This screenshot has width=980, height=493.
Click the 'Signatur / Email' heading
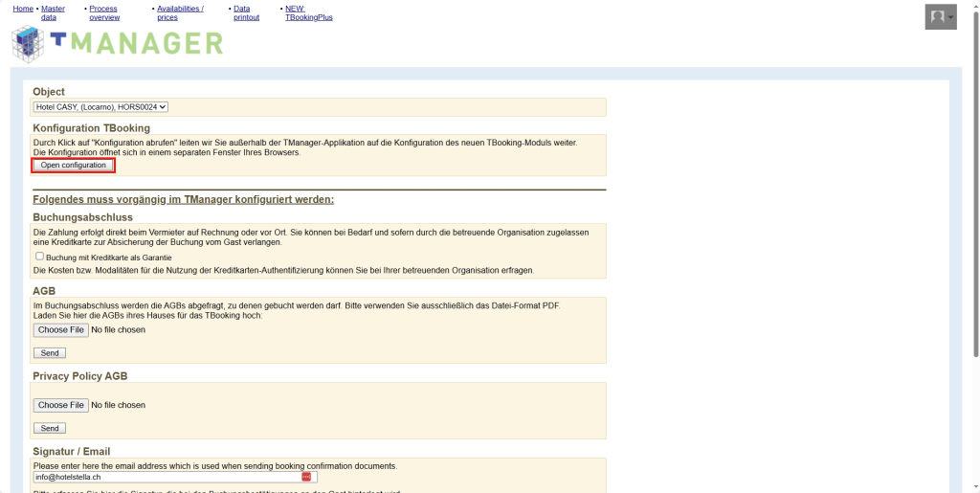[72, 451]
